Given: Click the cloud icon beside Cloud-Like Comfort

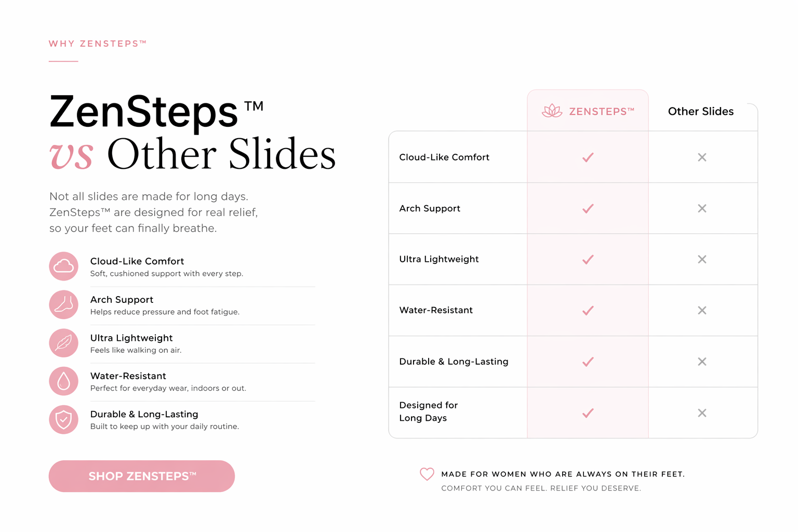Looking at the screenshot, I should [x=63, y=267].
